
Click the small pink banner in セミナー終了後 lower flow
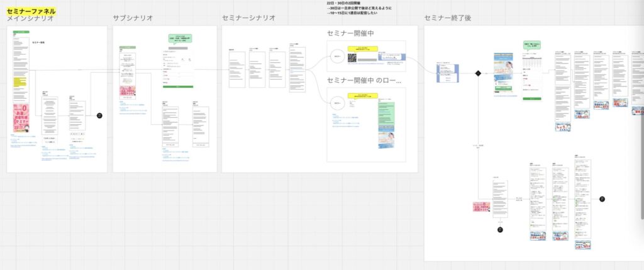[481, 207]
